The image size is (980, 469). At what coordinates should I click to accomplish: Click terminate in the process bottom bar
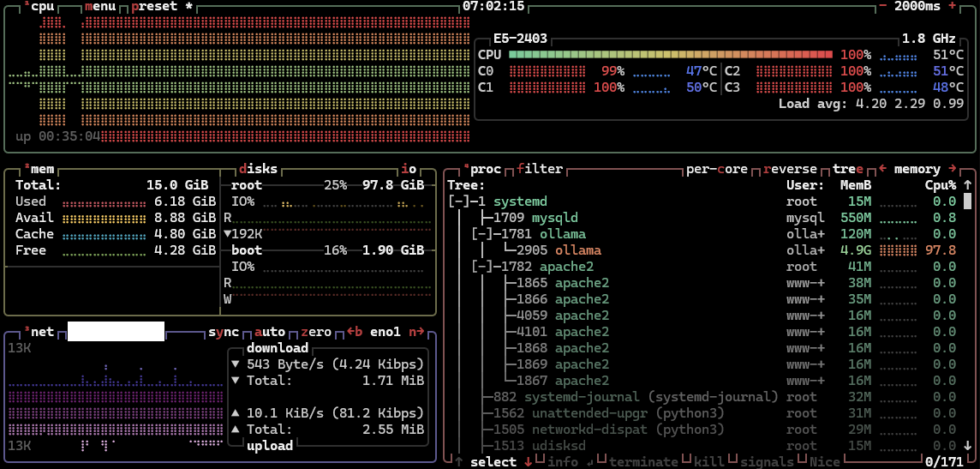(x=643, y=461)
